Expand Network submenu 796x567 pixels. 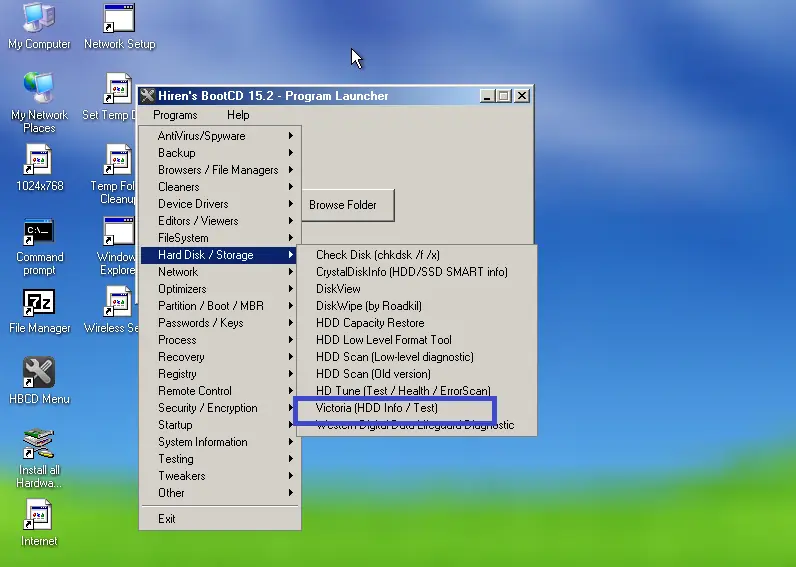[220, 272]
